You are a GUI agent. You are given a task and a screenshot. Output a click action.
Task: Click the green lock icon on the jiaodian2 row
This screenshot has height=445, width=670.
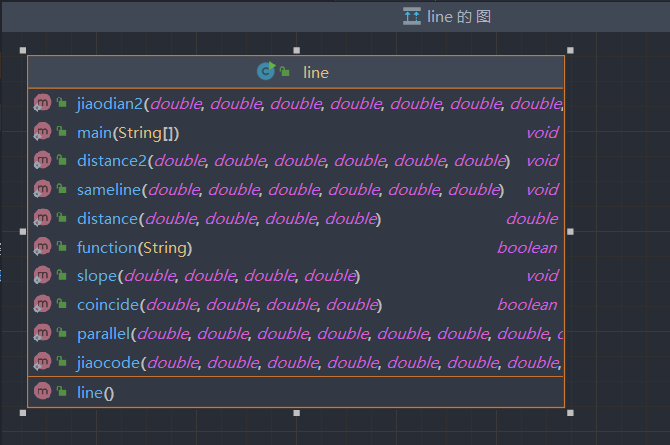(62, 102)
